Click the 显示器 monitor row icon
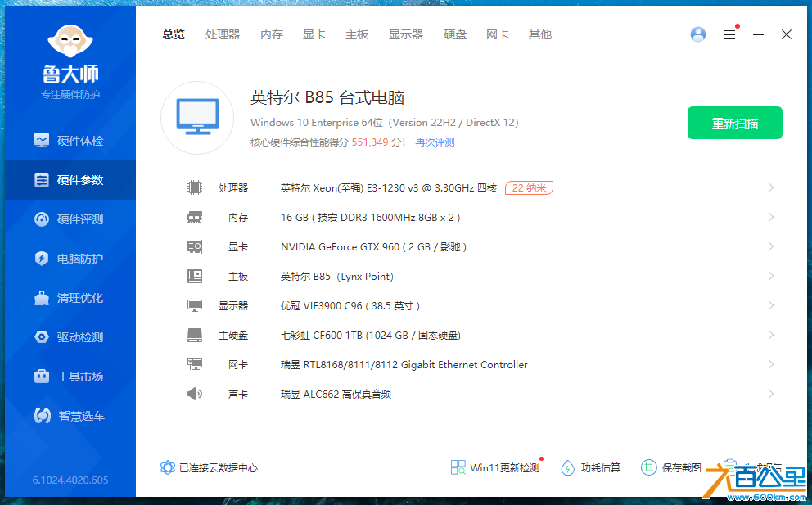Image resolution: width=812 pixels, height=505 pixels. click(195, 305)
